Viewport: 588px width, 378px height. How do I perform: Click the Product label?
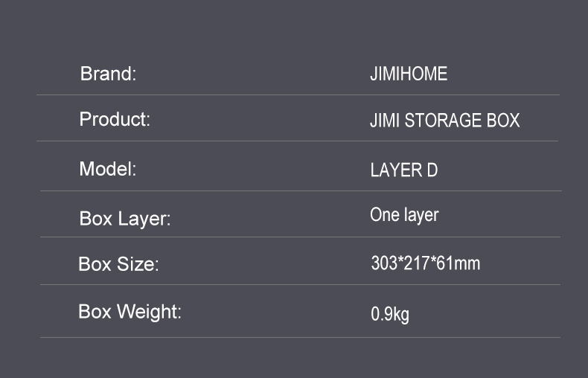click(x=115, y=119)
